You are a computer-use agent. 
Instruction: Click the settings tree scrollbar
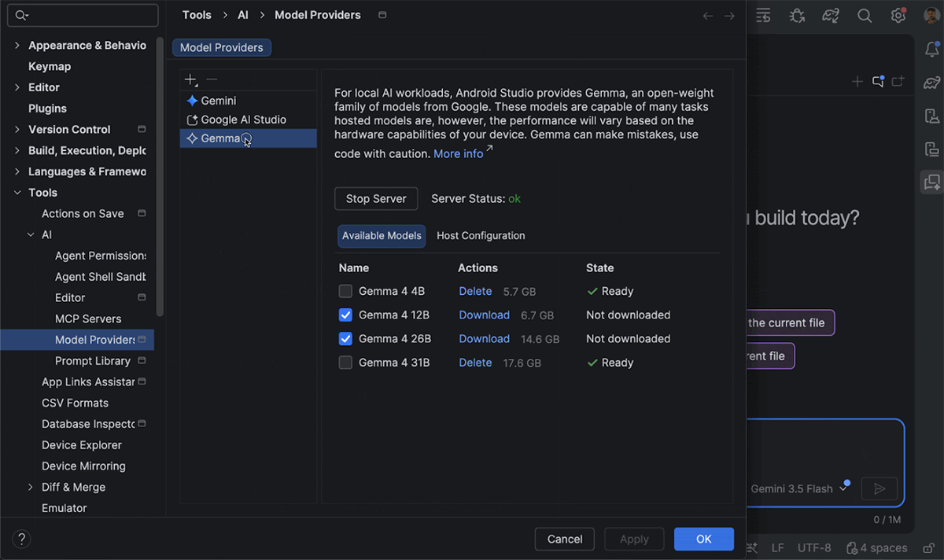point(160,177)
